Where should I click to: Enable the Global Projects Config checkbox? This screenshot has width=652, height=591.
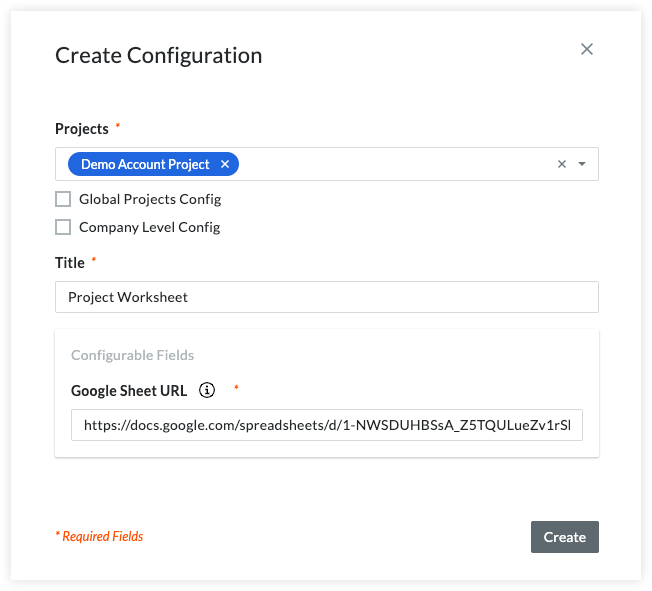(x=63, y=199)
